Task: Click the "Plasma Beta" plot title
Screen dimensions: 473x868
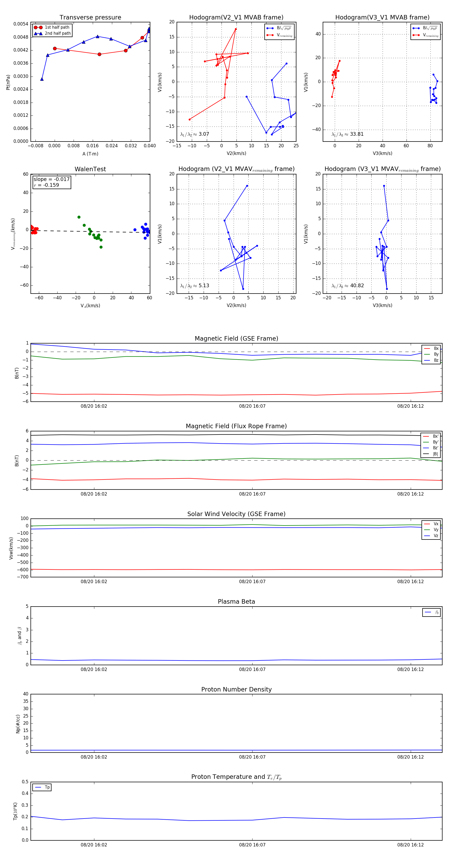Action: [x=236, y=602]
